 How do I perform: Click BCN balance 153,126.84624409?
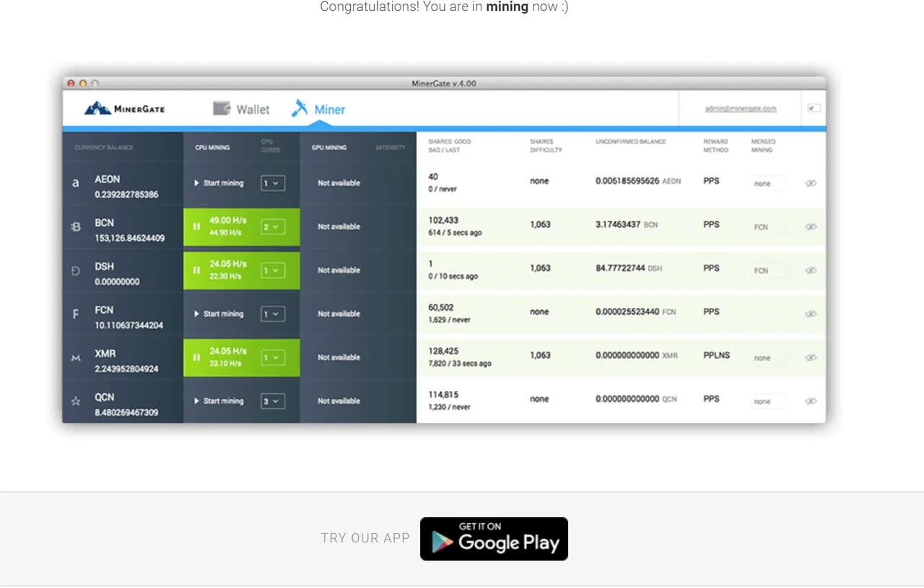130,238
